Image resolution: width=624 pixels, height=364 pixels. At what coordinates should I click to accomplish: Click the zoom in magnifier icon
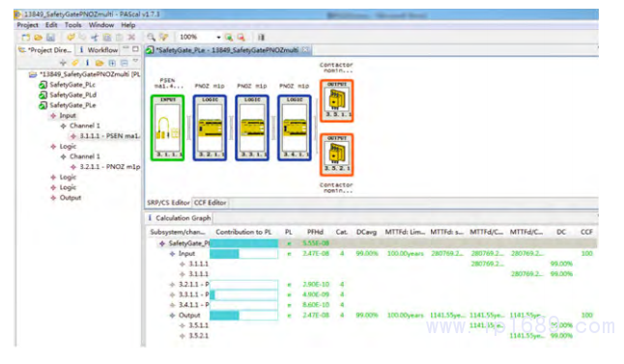228,38
